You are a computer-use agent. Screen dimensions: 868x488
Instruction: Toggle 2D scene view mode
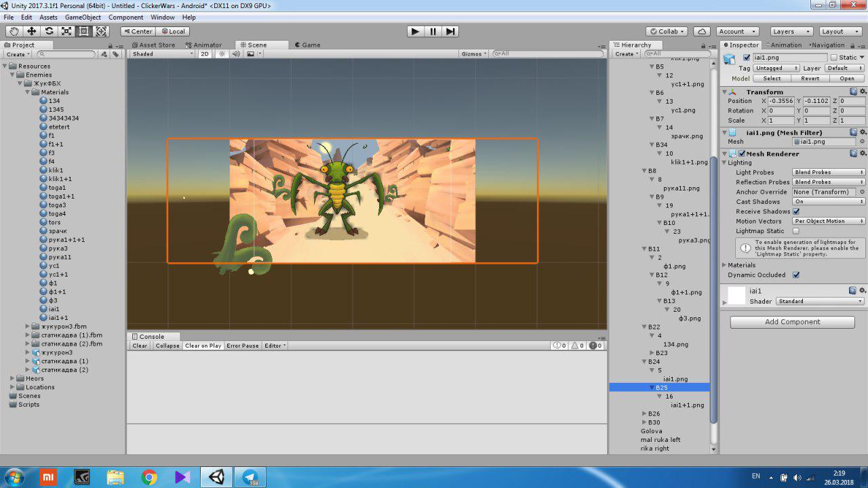[x=204, y=54]
